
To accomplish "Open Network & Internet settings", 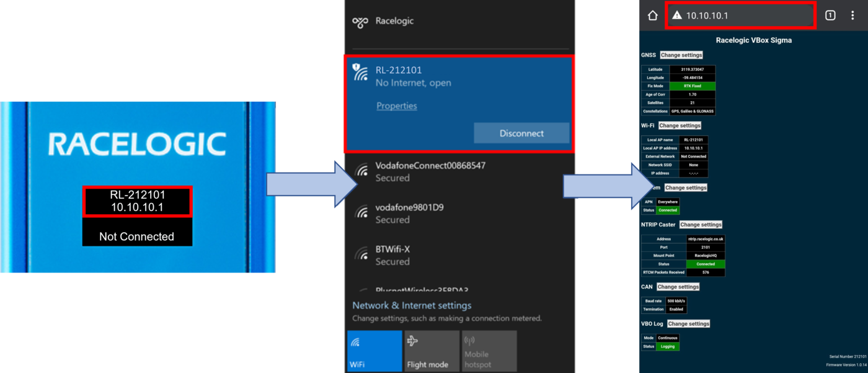I will coord(412,305).
